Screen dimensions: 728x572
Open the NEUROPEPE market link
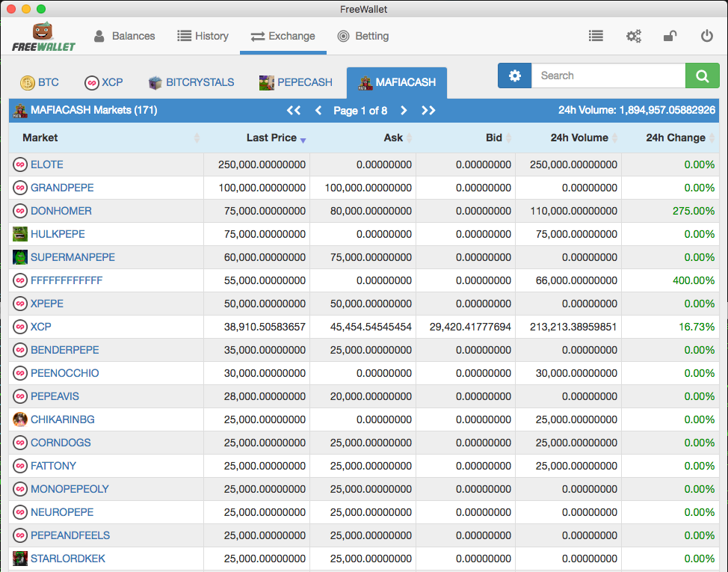(62, 512)
